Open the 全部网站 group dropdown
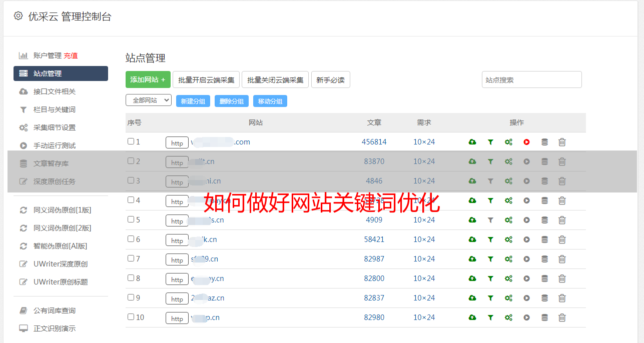The height and width of the screenshot is (343, 644). tap(149, 100)
